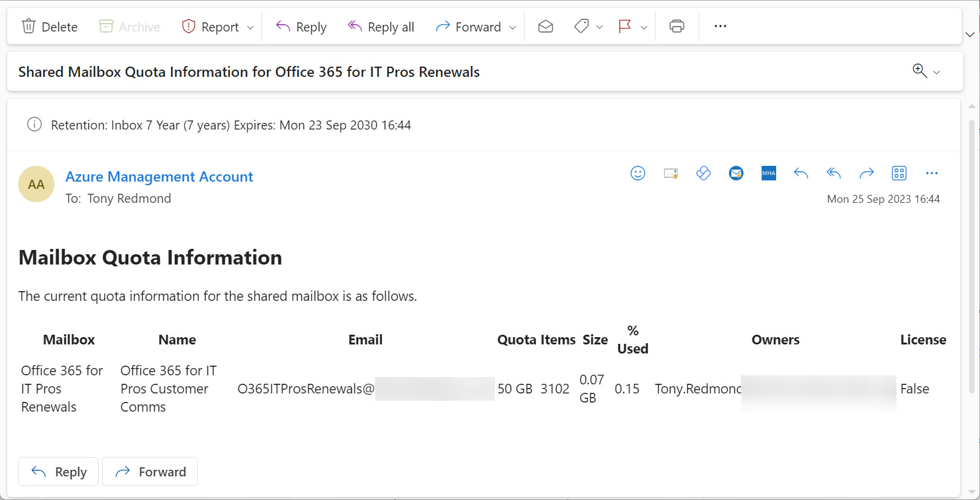Flag this message with red flag
Image resolution: width=980 pixels, height=500 pixels.
pos(625,26)
